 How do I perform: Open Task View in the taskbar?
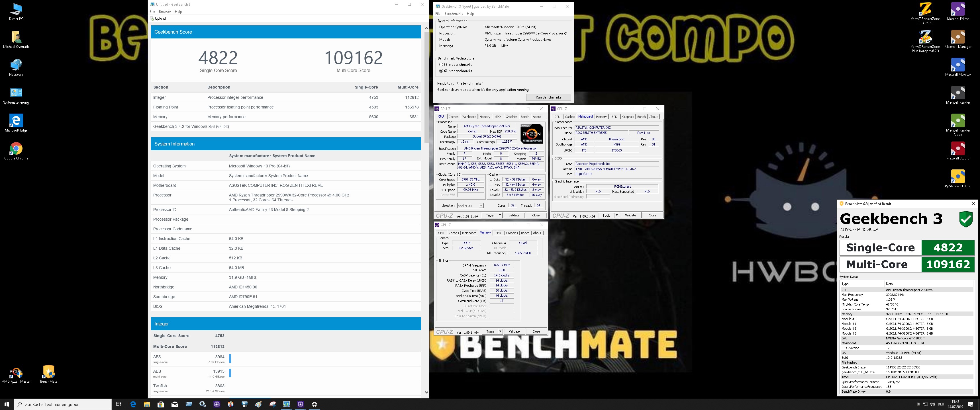point(118,404)
